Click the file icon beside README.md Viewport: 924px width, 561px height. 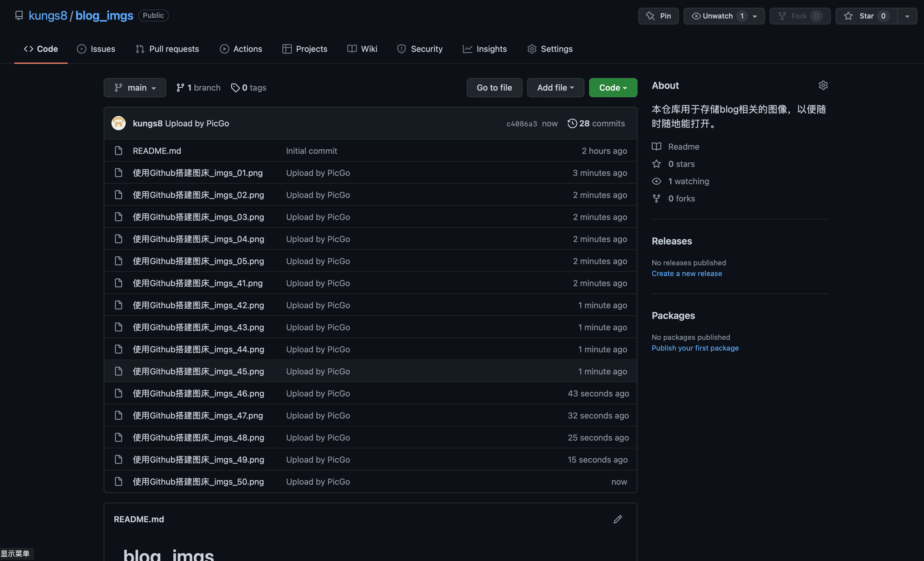tap(119, 151)
